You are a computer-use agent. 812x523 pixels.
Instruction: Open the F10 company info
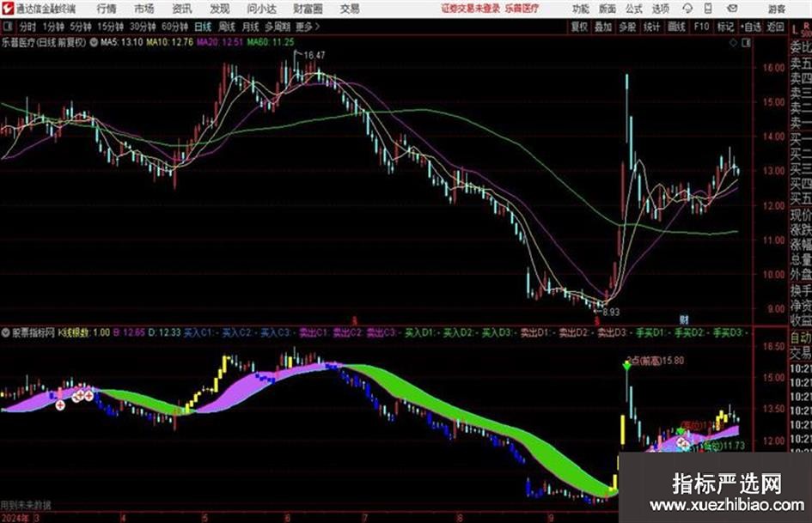point(701,27)
